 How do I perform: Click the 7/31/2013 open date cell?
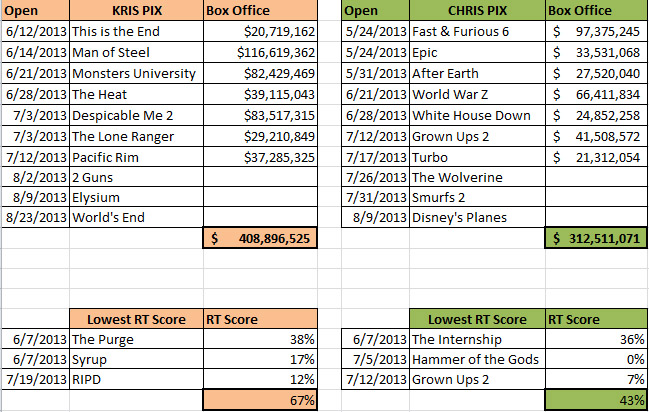[x=376, y=198]
